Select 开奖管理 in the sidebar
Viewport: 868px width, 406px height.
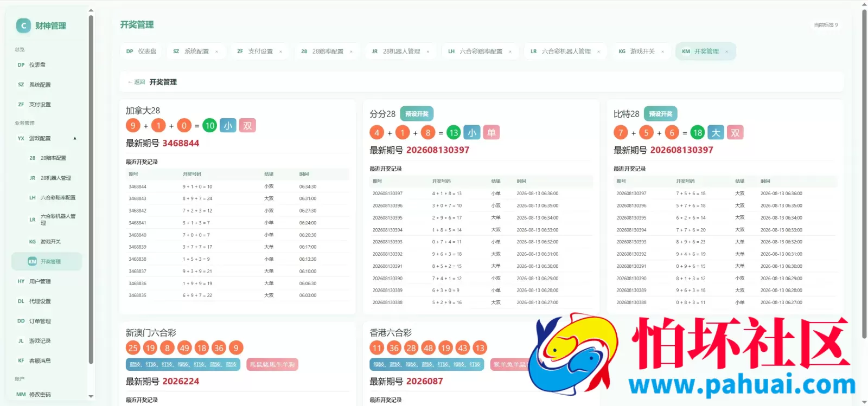point(47,261)
